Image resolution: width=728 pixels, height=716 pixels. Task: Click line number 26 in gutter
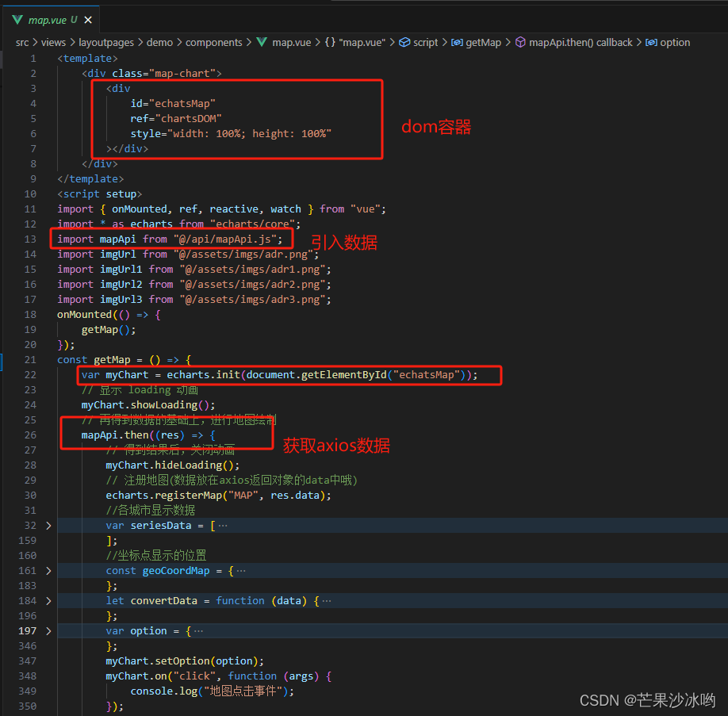coord(30,435)
